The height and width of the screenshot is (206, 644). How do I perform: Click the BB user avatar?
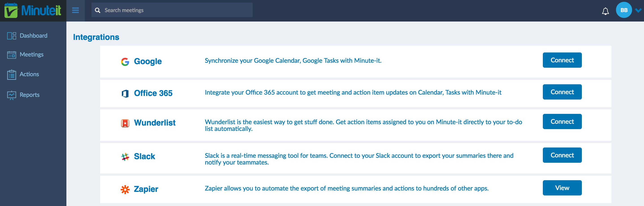[x=624, y=10]
